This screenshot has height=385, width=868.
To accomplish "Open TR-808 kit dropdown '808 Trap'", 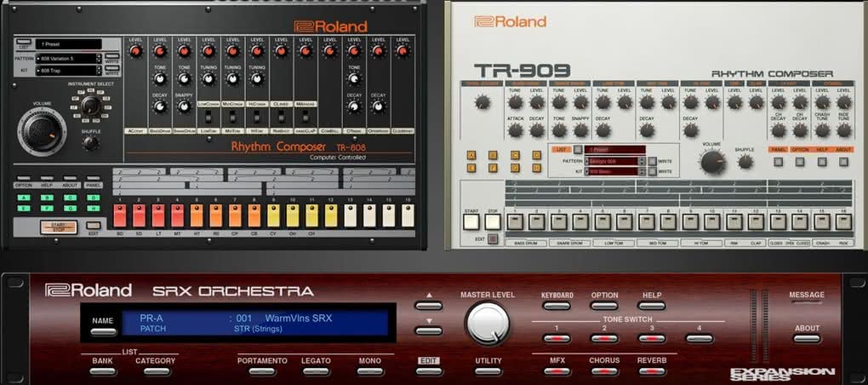I will point(66,71).
